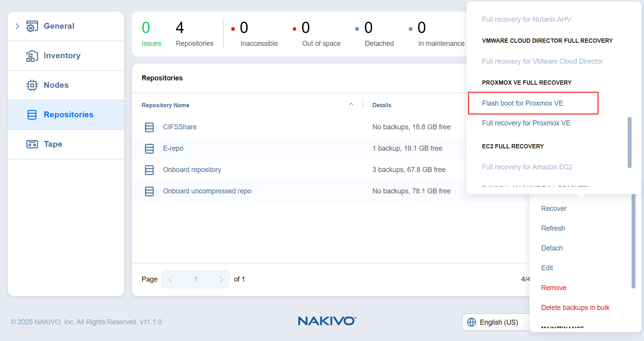Click the Tape cassette icon
The image size is (644, 341).
32,144
